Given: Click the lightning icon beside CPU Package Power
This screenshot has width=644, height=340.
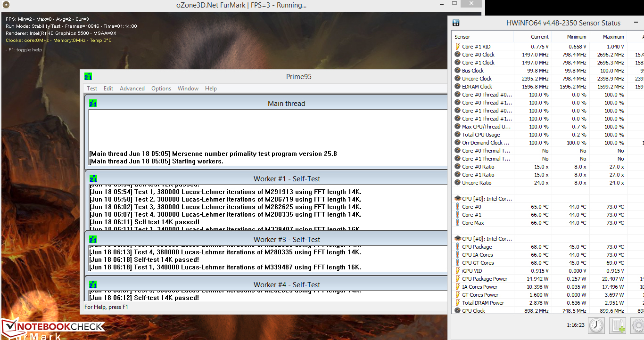Looking at the screenshot, I should click(x=457, y=279).
